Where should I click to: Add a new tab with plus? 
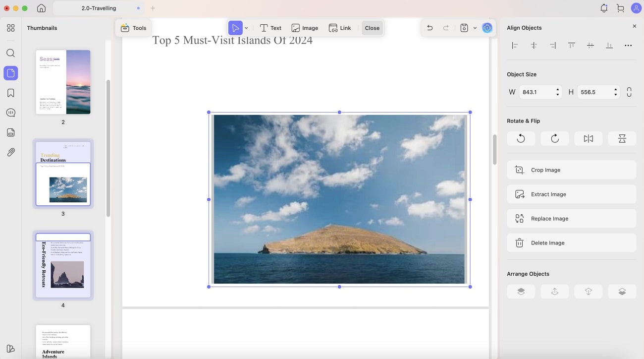point(153,8)
